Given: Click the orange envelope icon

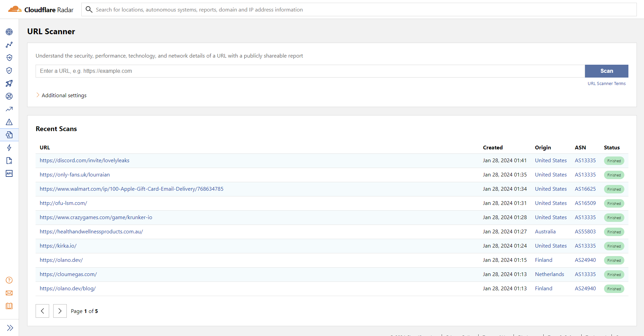Looking at the screenshot, I should [x=9, y=293].
